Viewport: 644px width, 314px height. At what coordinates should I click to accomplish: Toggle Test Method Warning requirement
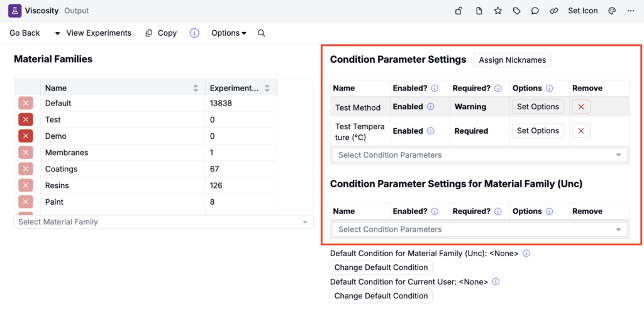(x=470, y=107)
